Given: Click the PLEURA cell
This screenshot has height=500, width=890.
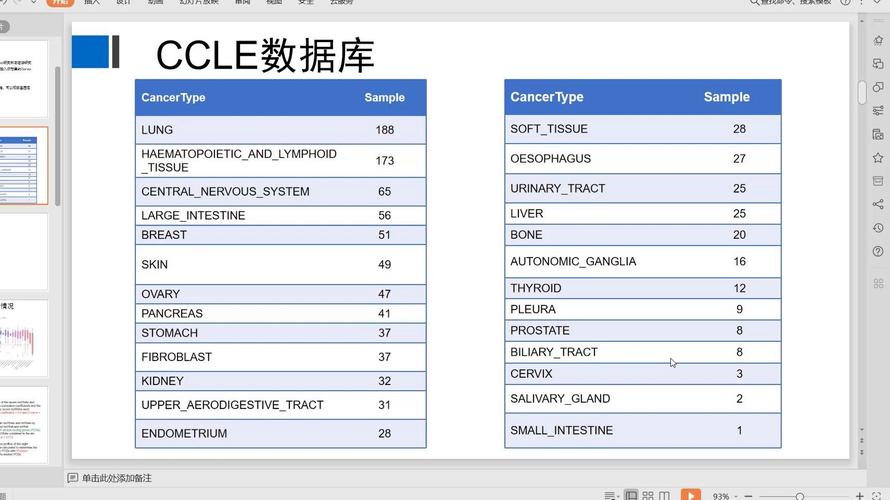Looking at the screenshot, I should 533,309.
